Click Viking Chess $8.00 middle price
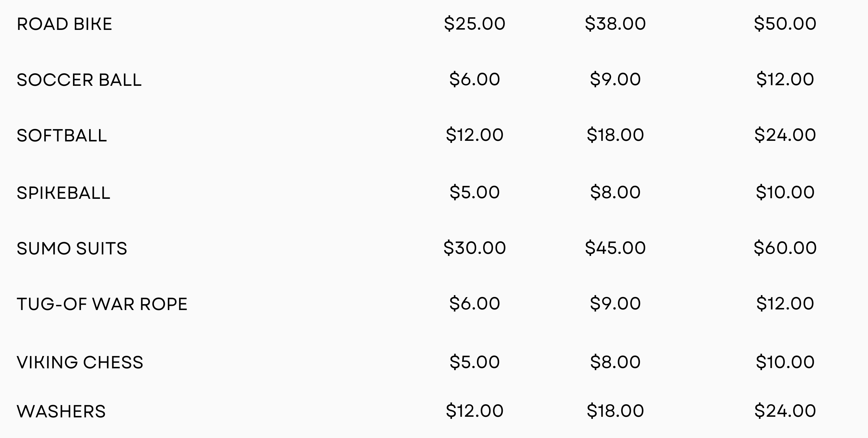Viewport: 868px width, 438px height. click(x=615, y=362)
